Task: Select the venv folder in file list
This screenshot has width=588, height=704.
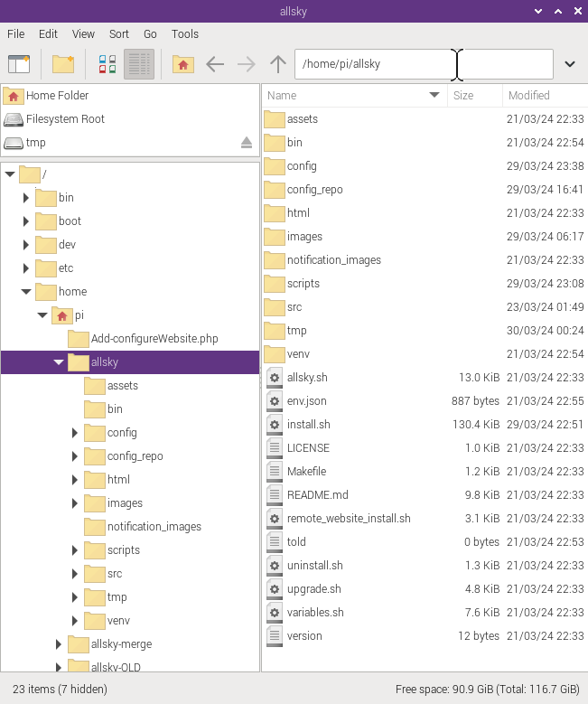Action: point(298,353)
